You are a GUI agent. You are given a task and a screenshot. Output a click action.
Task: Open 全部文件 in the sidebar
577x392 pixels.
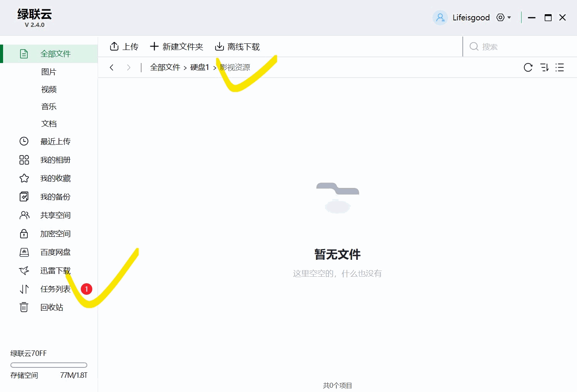(49, 54)
